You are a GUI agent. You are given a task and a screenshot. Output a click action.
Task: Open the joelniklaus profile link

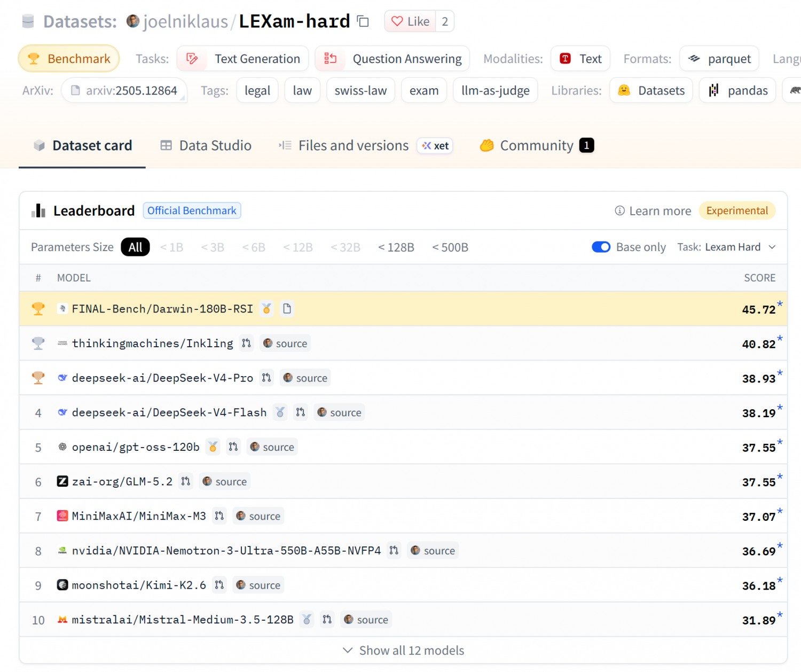click(185, 21)
